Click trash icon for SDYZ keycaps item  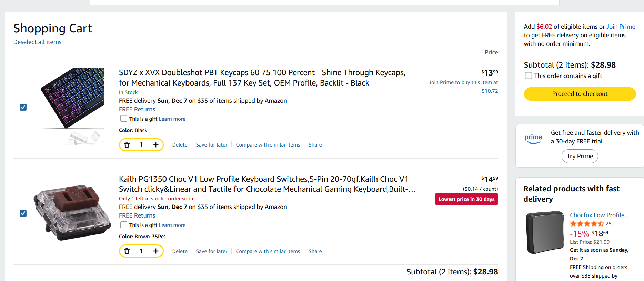click(x=127, y=145)
